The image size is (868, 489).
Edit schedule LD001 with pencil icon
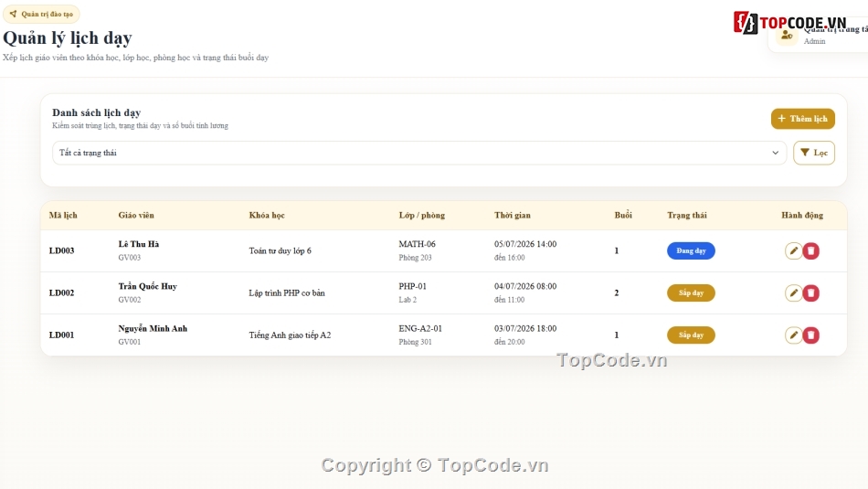[793, 335]
